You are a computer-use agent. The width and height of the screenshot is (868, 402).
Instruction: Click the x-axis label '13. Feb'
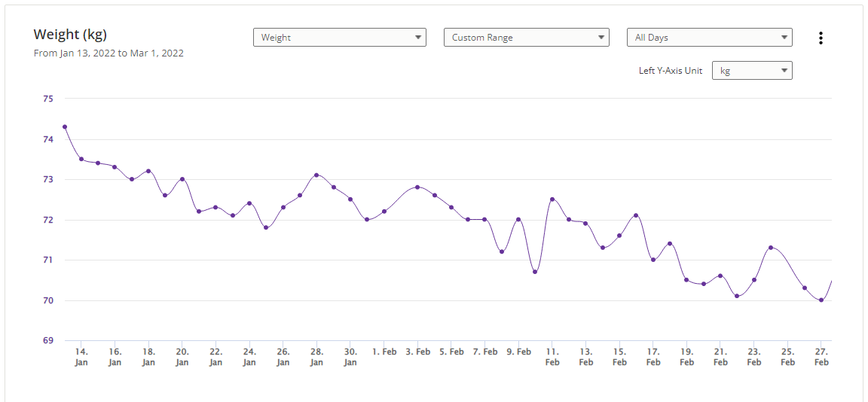click(x=585, y=357)
